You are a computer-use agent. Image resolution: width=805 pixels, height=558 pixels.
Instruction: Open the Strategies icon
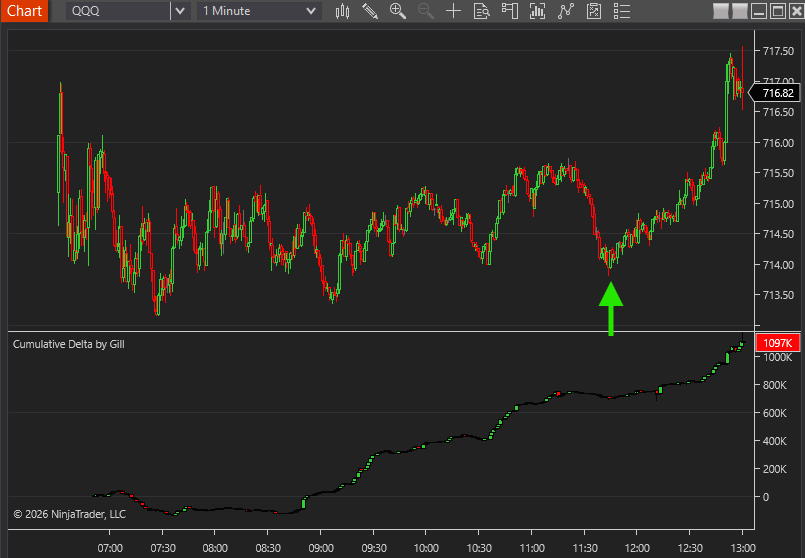click(594, 11)
